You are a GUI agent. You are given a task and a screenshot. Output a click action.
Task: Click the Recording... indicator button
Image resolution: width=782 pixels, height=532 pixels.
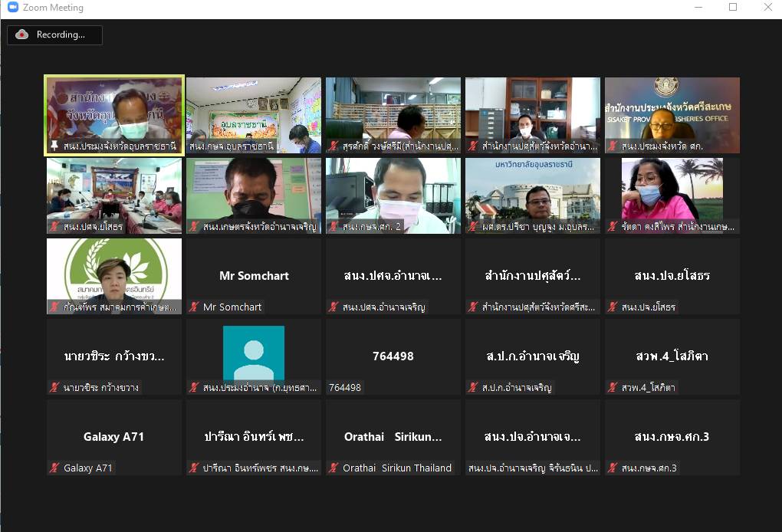coord(54,34)
